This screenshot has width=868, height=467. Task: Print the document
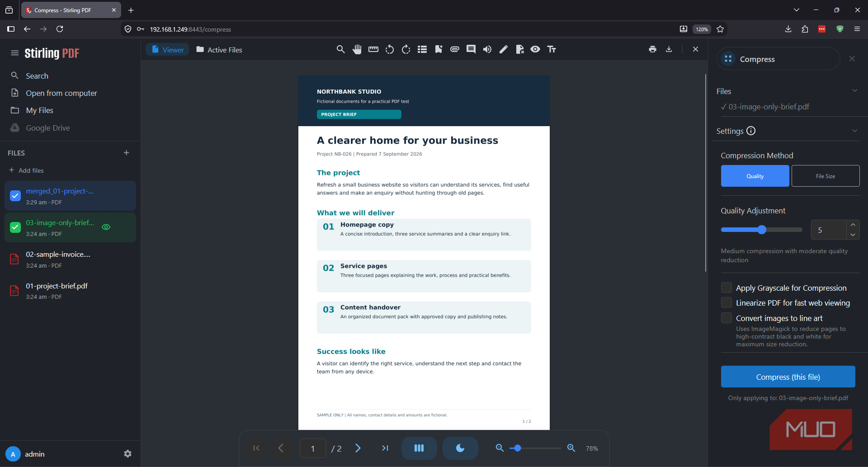652,49
